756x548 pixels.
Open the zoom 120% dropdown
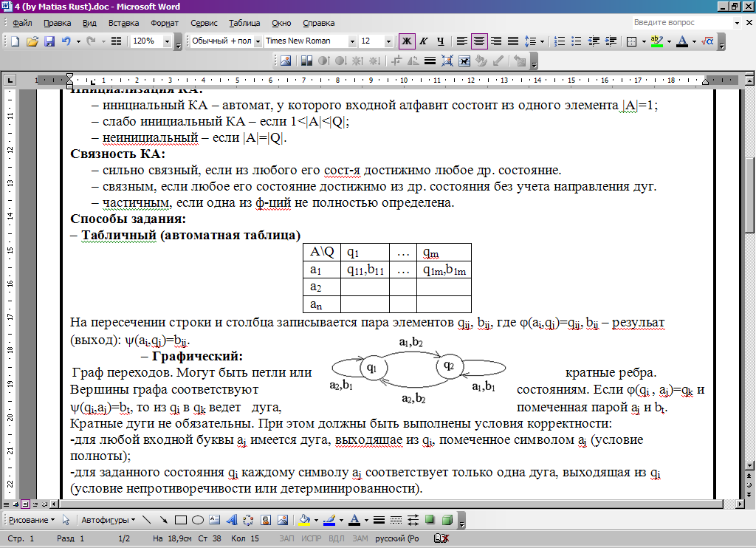coord(167,41)
